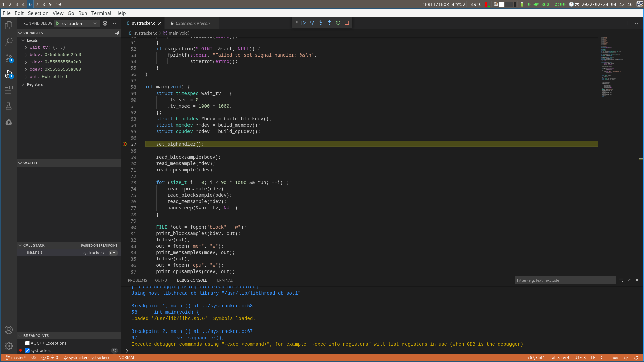Viewport: 644px width, 362px height.
Task: Collapse the Locals scope
Action: (23, 40)
